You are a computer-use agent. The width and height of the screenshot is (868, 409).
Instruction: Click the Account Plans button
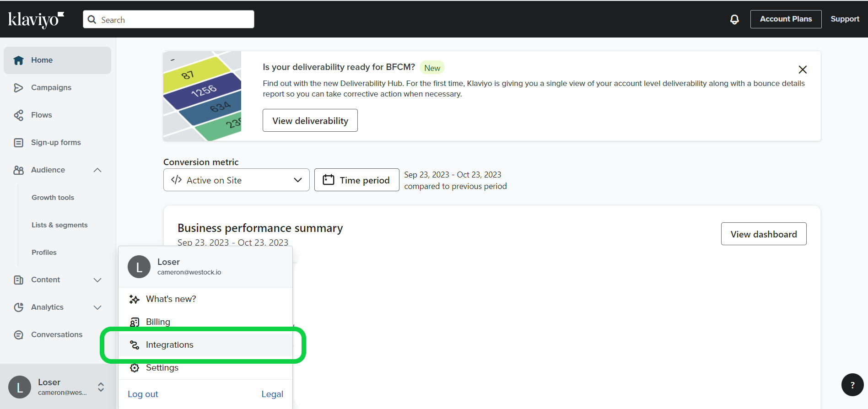pyautogui.click(x=786, y=19)
